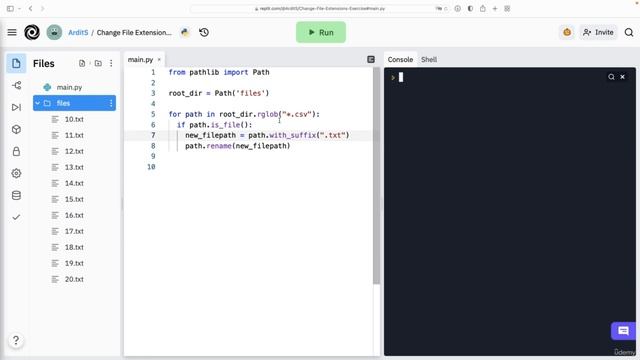Viewport: 640px width, 360px height.
Task: Open file 12.txt
Action: [x=74, y=151]
